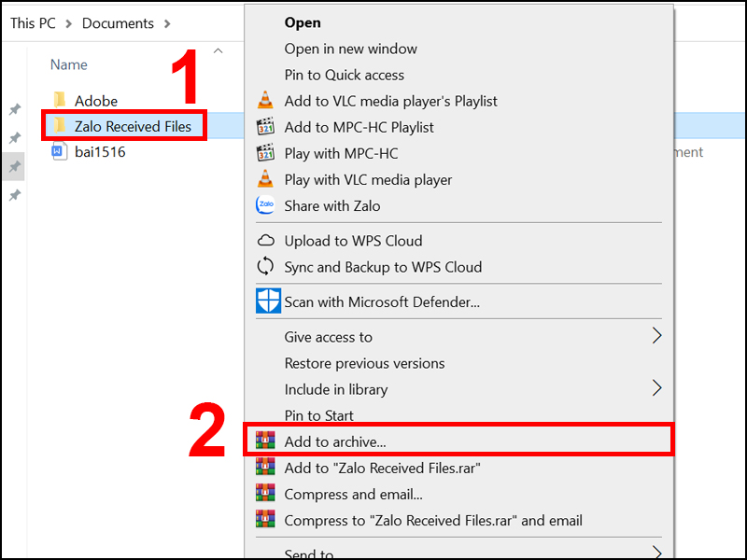This screenshot has height=560, width=747.
Task: Click the Name column header
Action: coord(69,65)
